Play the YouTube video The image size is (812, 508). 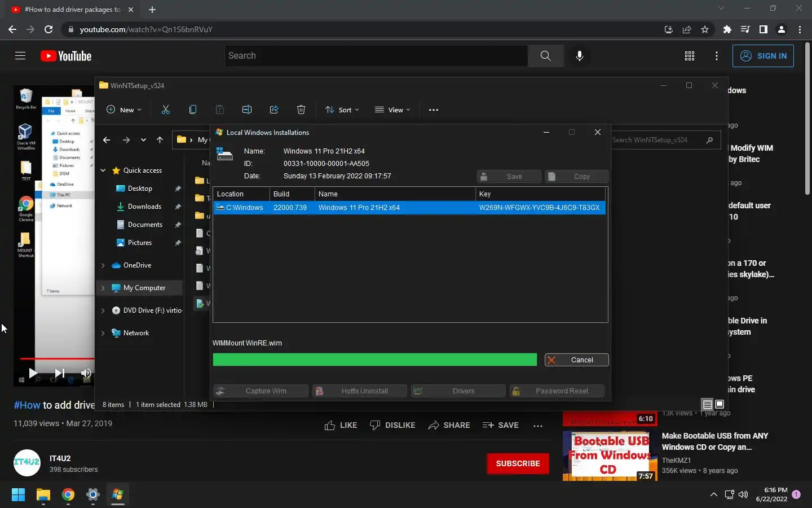click(x=33, y=373)
